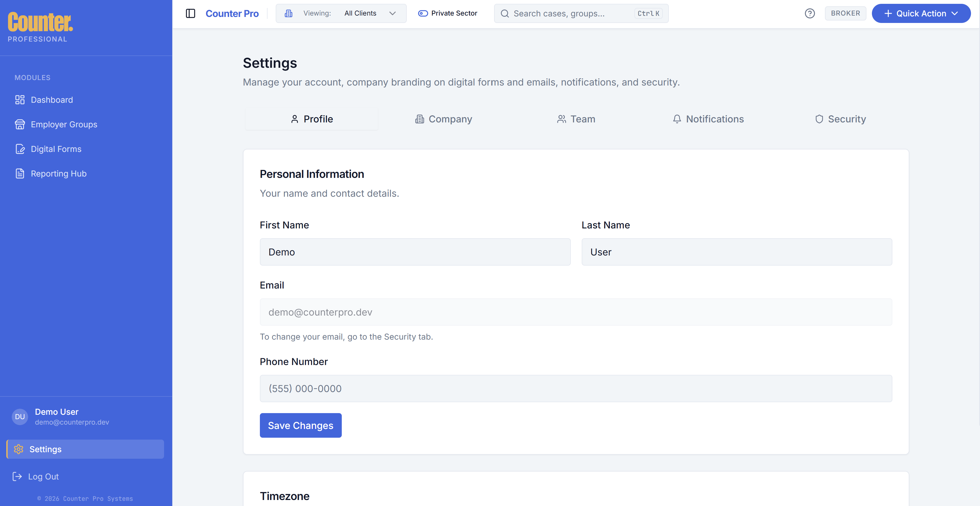Select the Settings gear in sidebar
This screenshot has height=506, width=980.
pos(18,449)
